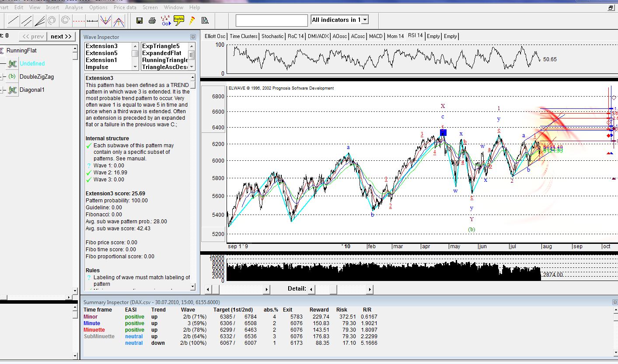The image size is (618, 364).
Task: Switch to the Mom 14 tab
Action: tap(395, 36)
